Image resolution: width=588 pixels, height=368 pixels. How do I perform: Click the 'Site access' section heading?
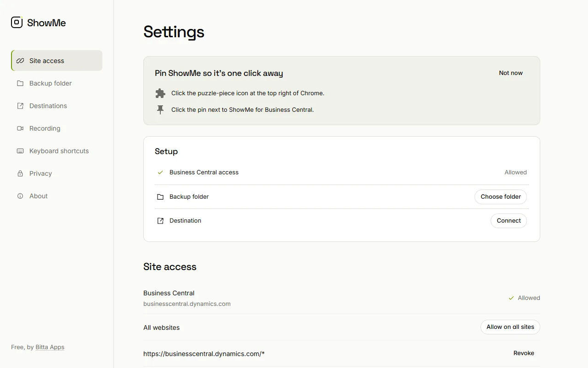tap(170, 267)
